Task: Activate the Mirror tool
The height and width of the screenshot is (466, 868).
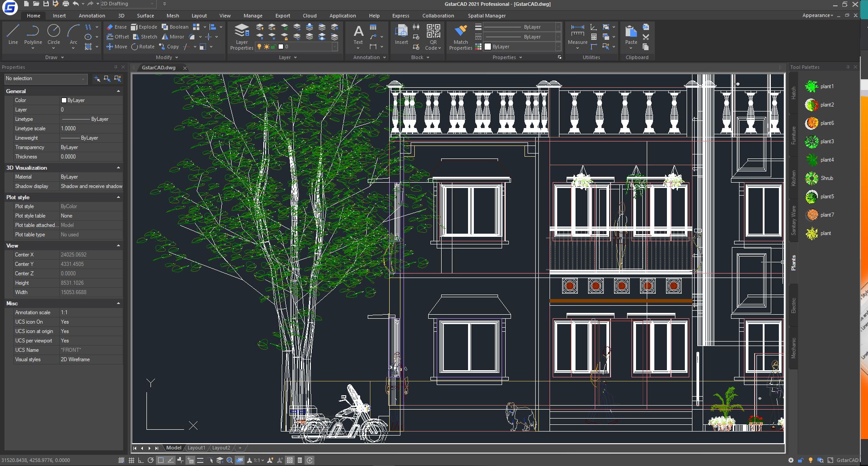Action: [173, 37]
